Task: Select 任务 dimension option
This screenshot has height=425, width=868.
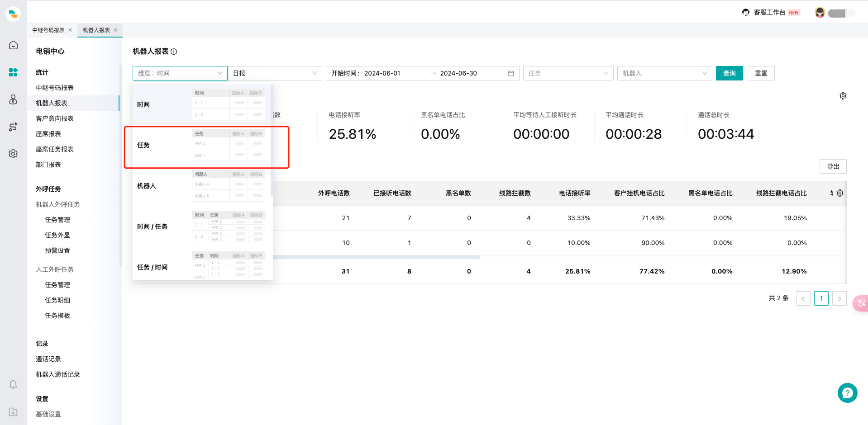Action: click(201, 145)
